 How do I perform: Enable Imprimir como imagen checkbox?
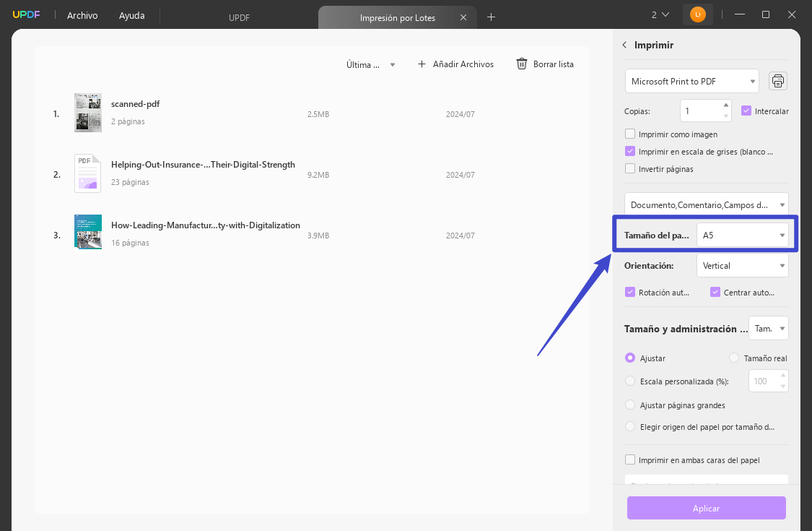tap(630, 134)
